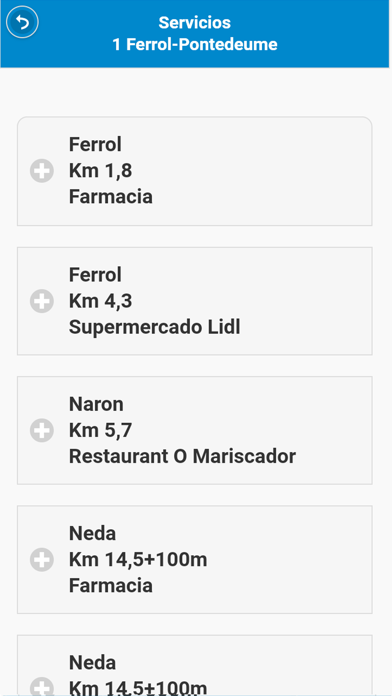This screenshot has height=696, width=392.
Task: Expand plus icon on last partially visible Neda card
Action: (x=42, y=686)
